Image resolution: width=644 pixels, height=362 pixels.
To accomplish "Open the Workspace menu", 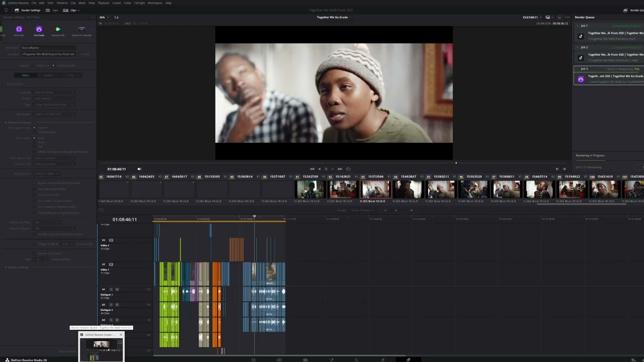I will 155,3.
